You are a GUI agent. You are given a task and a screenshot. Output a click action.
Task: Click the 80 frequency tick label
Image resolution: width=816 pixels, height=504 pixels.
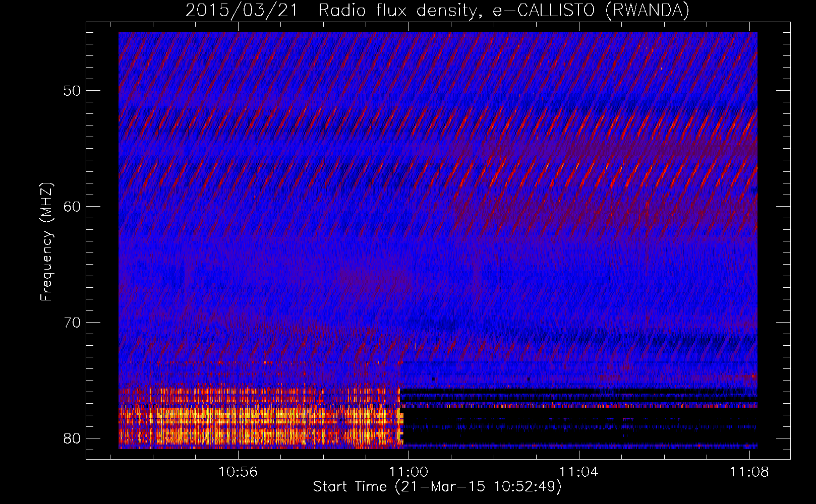[73, 438]
